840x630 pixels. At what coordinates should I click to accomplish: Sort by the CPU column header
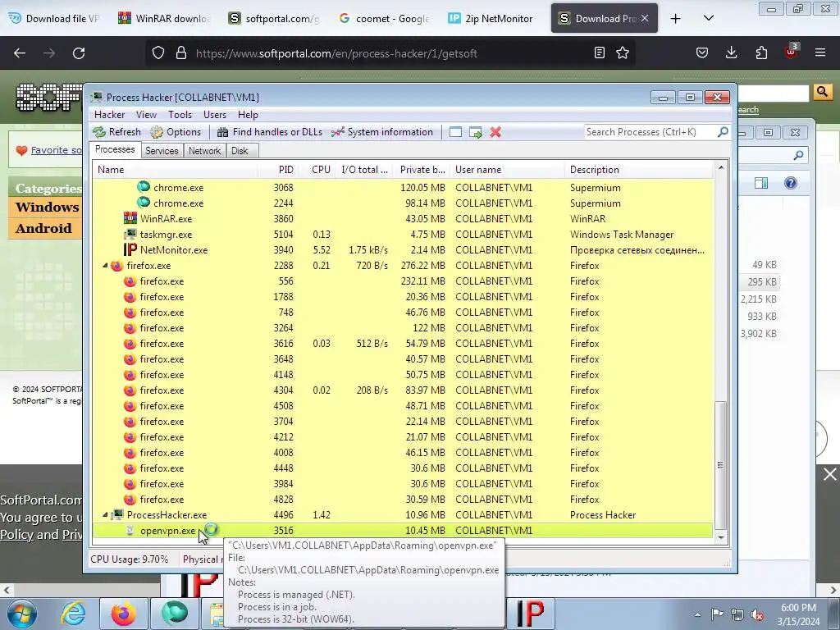point(317,170)
